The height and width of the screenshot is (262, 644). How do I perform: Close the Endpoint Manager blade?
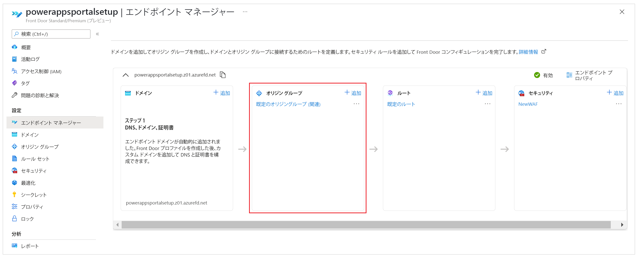[622, 12]
